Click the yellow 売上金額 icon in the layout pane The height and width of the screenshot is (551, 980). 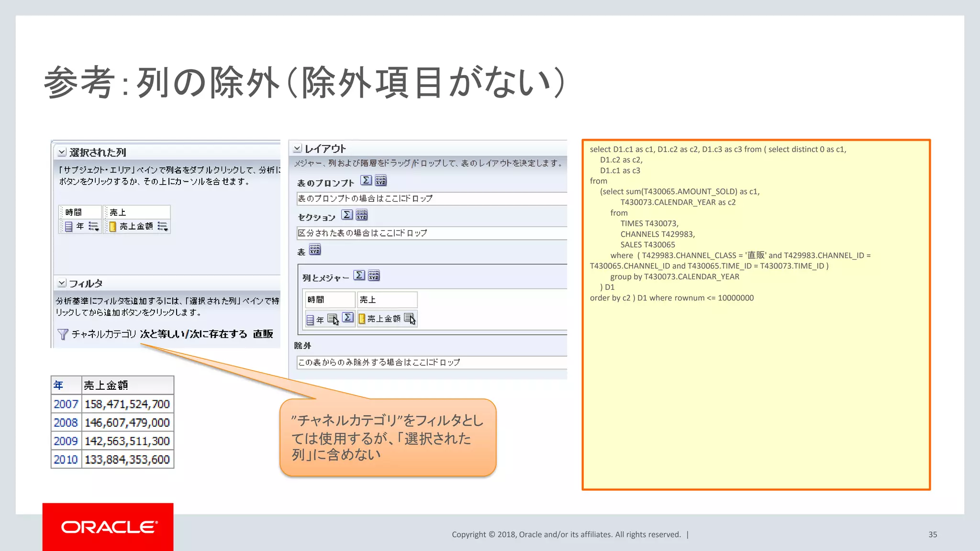[362, 319]
